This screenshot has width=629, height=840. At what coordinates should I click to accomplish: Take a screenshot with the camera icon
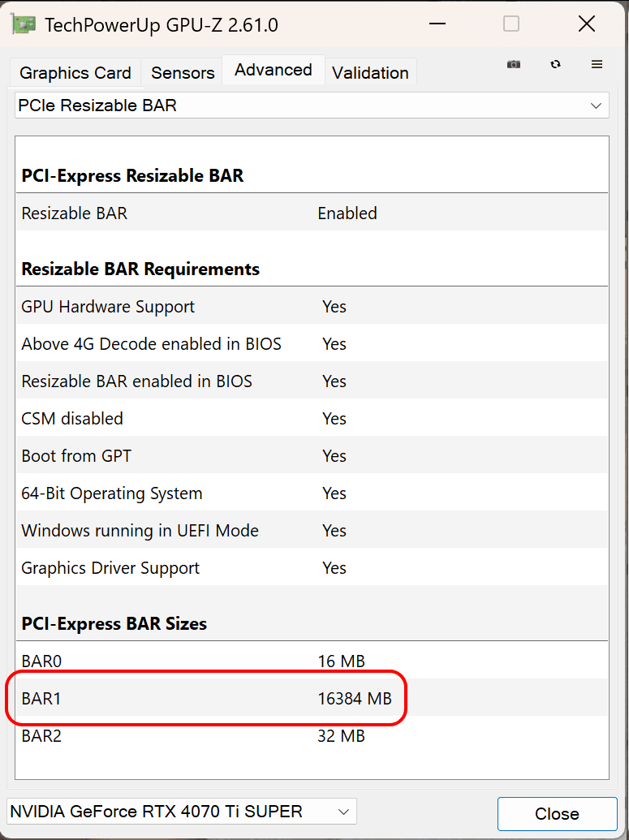tap(513, 64)
